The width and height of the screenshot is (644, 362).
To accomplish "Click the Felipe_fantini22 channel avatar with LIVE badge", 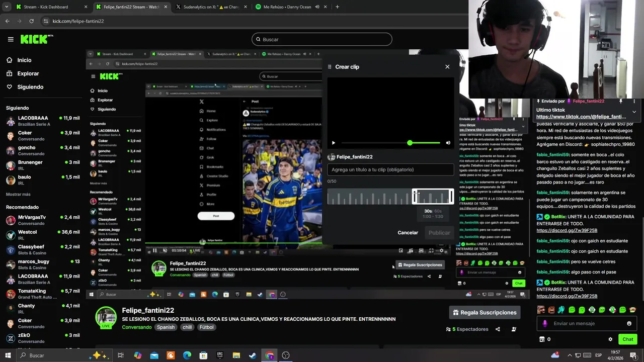I will [106, 317].
